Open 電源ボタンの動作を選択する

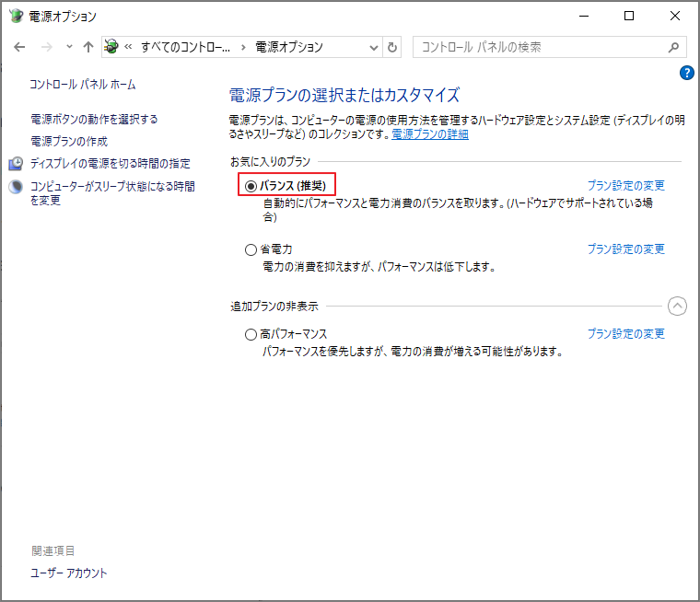tap(94, 119)
